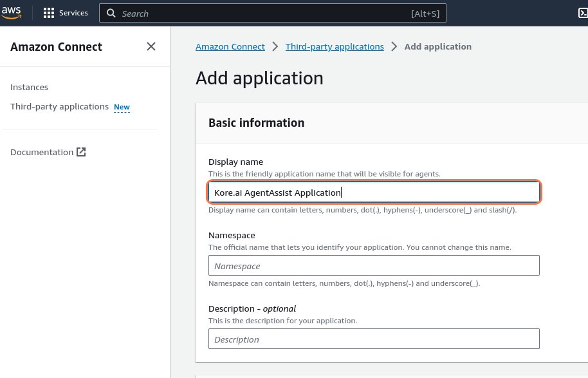Open Third-party applications breadcrumb link
Screen dimensions: 588x378
(334, 46)
